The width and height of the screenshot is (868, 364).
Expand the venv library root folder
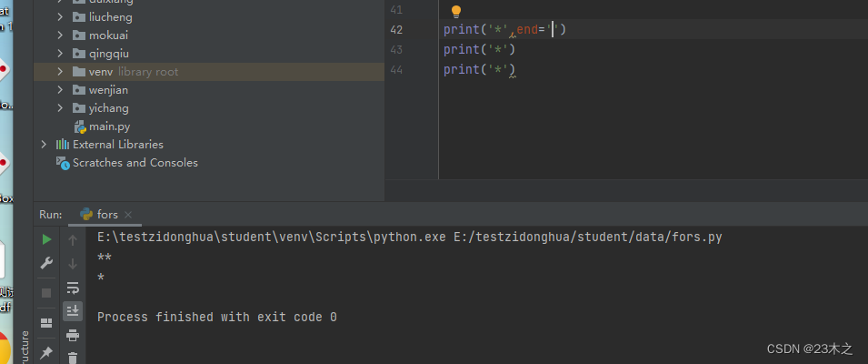tap(60, 72)
